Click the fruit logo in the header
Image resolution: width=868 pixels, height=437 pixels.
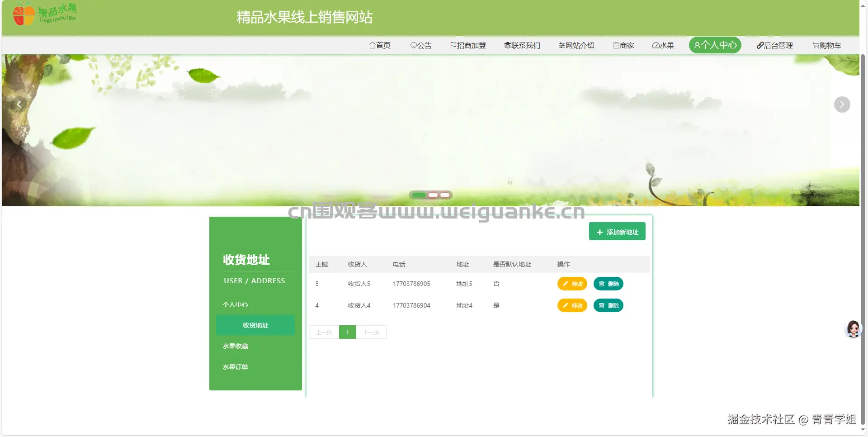(45, 14)
